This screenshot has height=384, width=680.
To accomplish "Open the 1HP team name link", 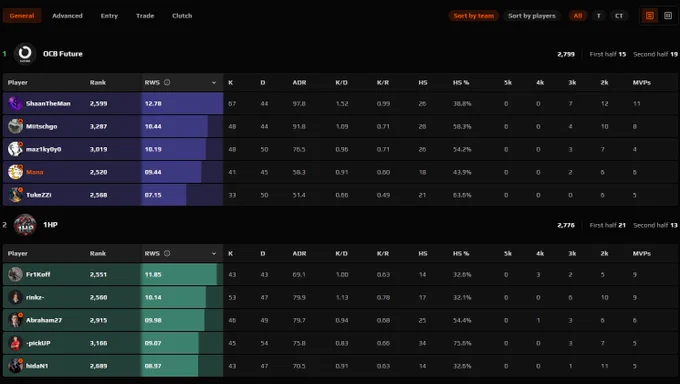I will [x=50, y=225].
